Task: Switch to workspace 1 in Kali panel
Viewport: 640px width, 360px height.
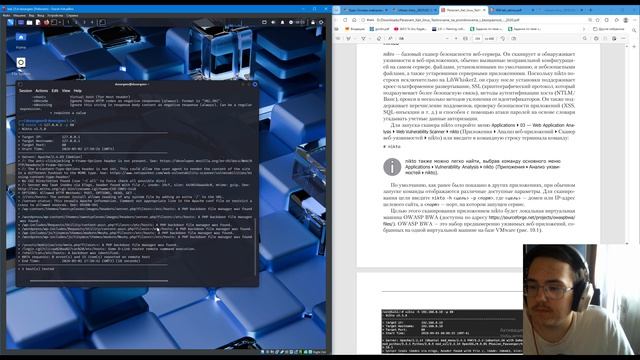Action: pos(68,22)
